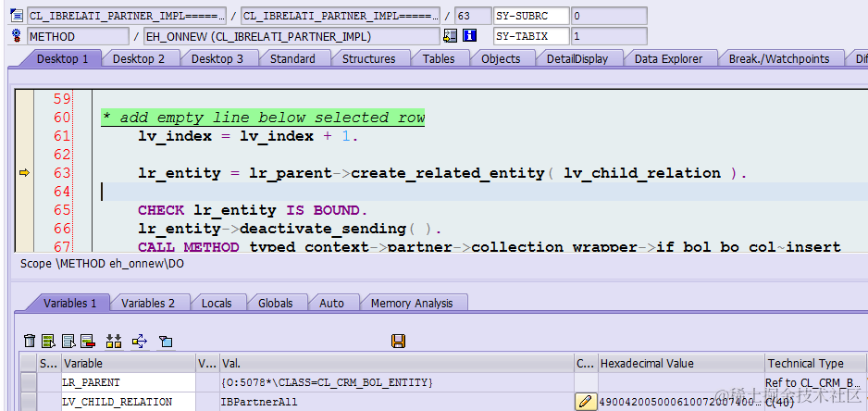Click the METHOD event type field
This screenshot has width=868, height=411.
[x=78, y=36]
